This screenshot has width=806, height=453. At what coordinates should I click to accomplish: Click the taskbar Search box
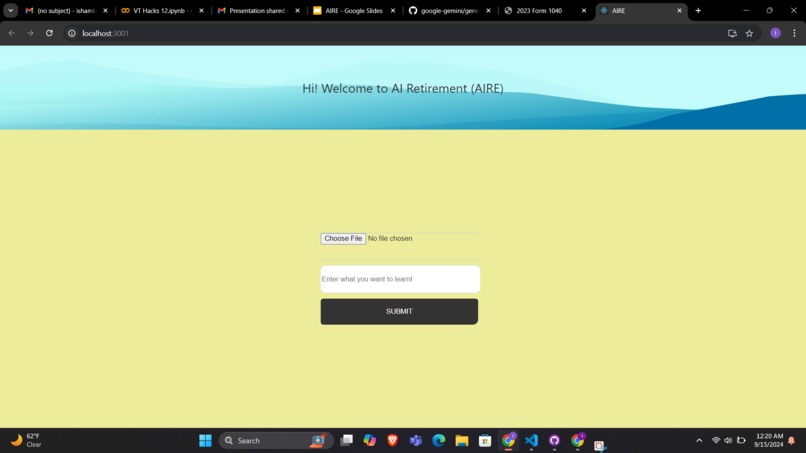(276, 441)
